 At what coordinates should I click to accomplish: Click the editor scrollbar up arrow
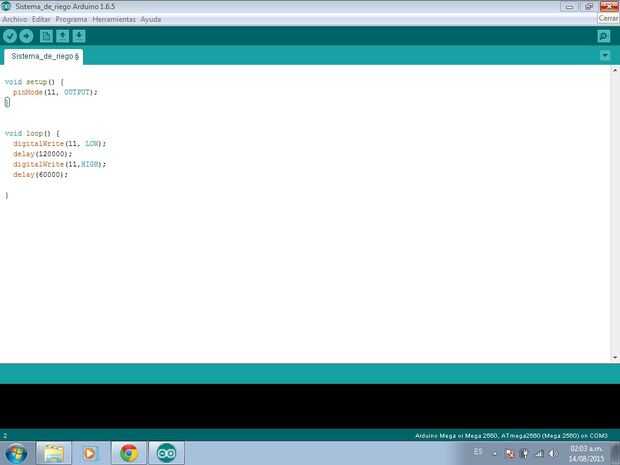[615, 70]
